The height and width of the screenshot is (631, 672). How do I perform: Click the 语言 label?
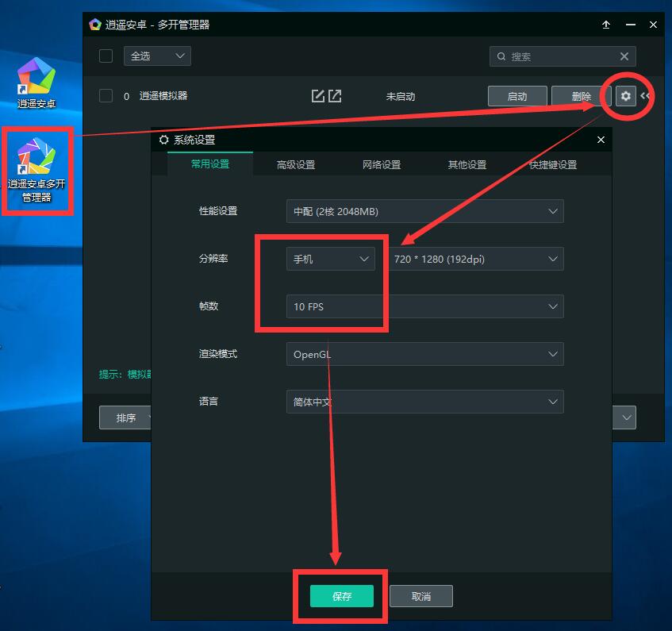(209, 402)
